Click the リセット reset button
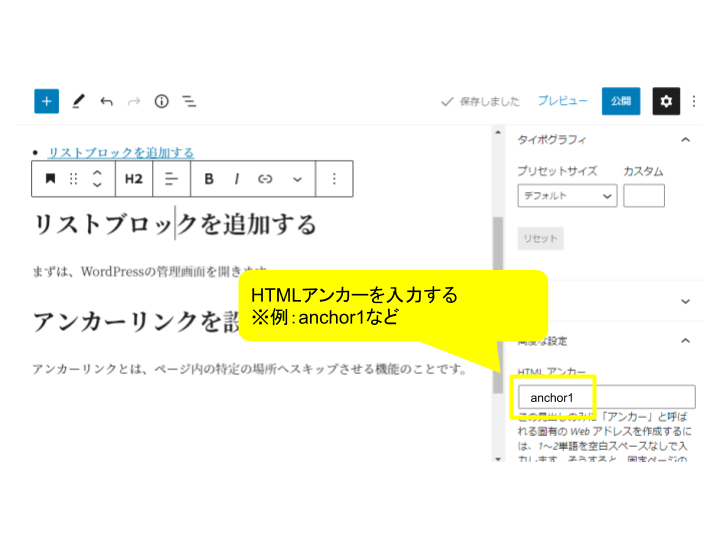The image size is (720, 540). [x=540, y=238]
